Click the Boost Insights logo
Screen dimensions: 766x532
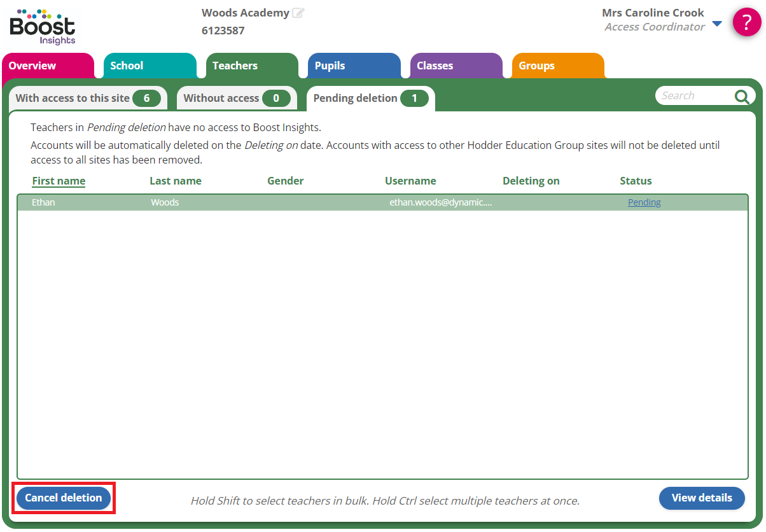pos(43,27)
